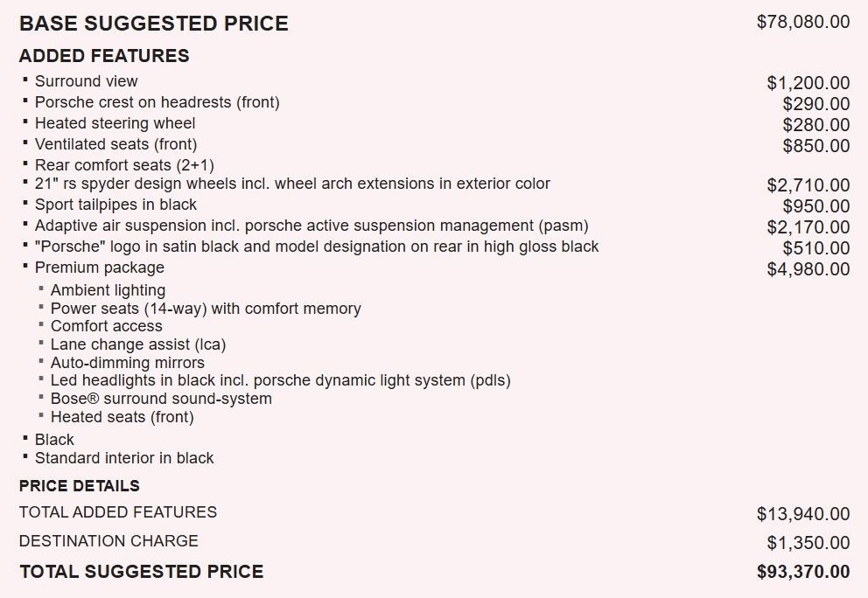Image resolution: width=868 pixels, height=598 pixels.
Task: Select the 21" rs spyder design wheels line
Action: pyautogui.click(x=292, y=184)
